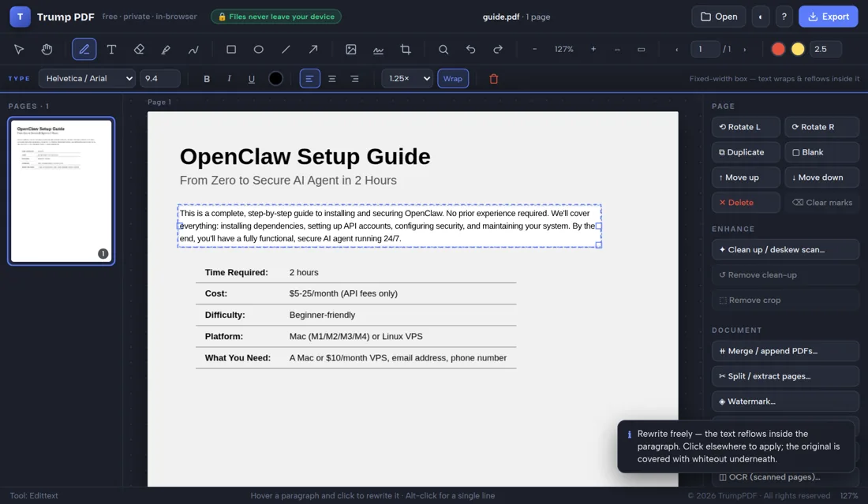The image size is (868, 504).
Task: Click the signature tool icon
Action: coord(378,49)
